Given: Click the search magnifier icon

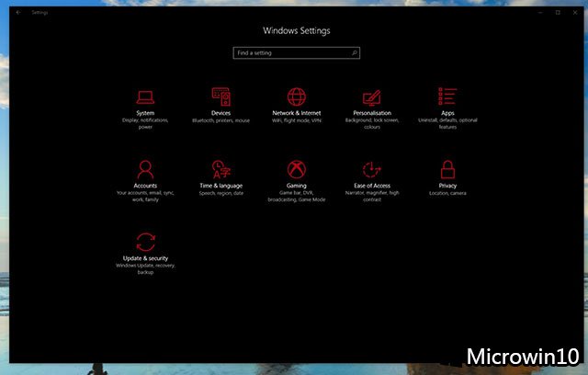Looking at the screenshot, I should click(354, 53).
